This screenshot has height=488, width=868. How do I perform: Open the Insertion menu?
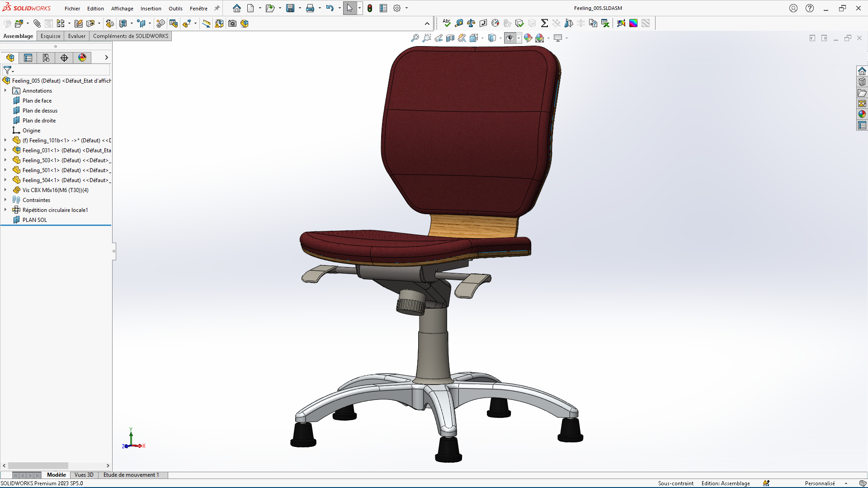tap(151, 9)
